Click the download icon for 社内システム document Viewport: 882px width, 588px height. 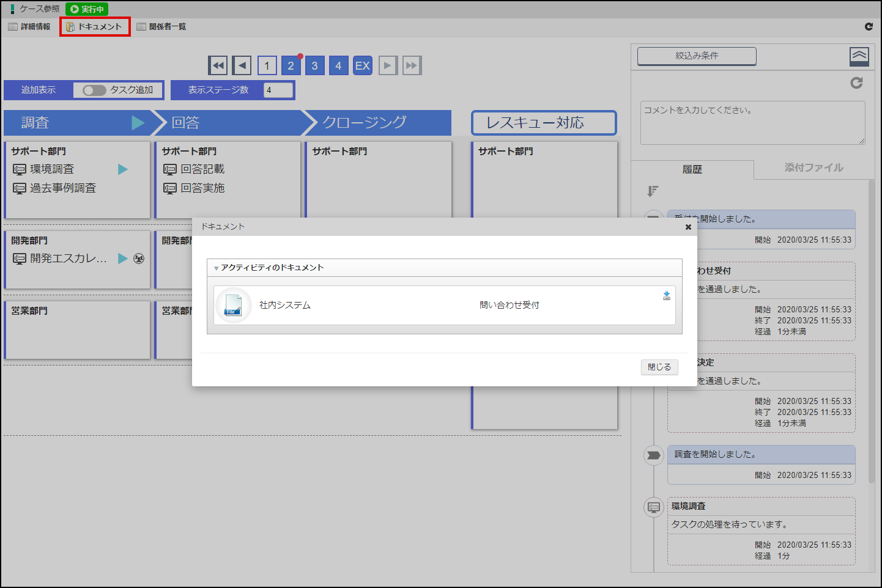point(666,296)
